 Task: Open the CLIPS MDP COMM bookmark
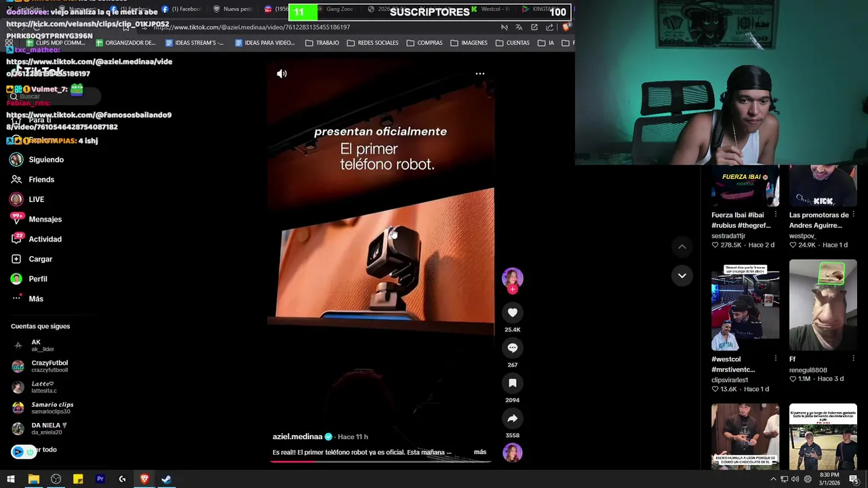(56, 43)
